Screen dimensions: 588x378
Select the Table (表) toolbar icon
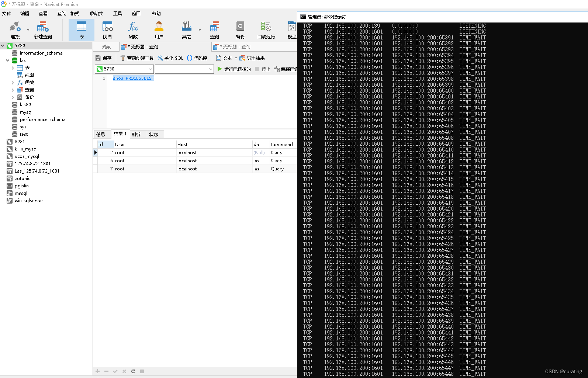click(x=82, y=30)
